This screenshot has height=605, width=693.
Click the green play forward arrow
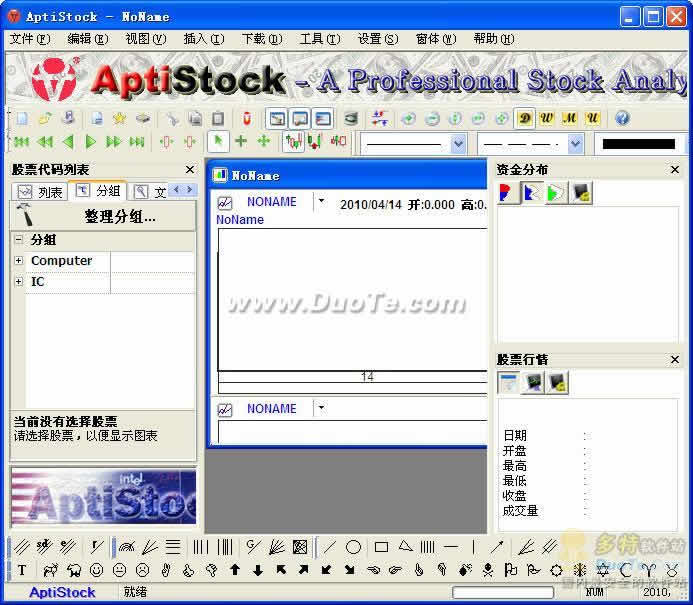(x=91, y=142)
